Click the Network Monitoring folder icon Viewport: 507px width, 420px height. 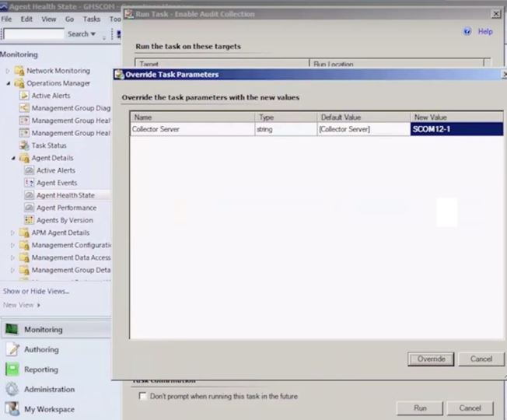coord(20,71)
